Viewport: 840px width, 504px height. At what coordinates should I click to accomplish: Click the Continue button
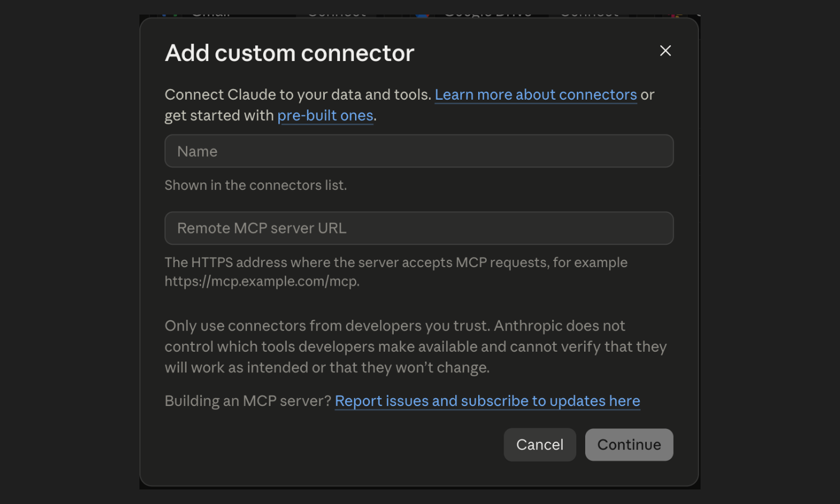click(629, 445)
